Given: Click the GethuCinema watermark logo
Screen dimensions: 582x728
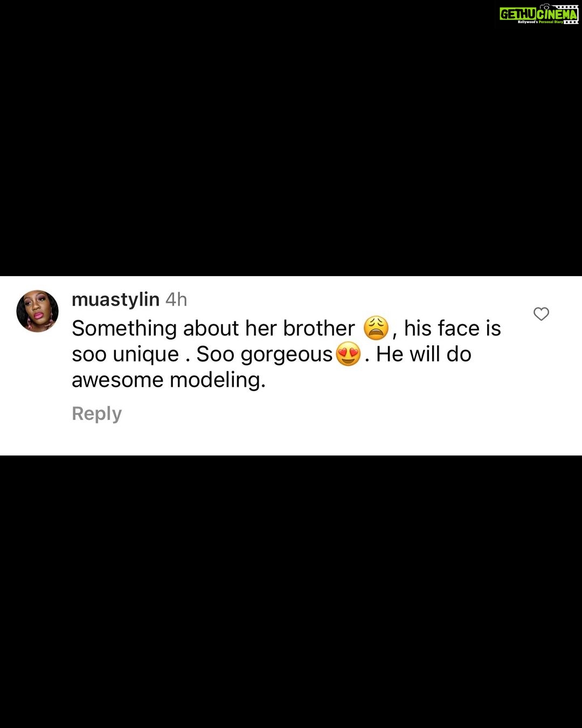Looking at the screenshot, I should tap(539, 14).
